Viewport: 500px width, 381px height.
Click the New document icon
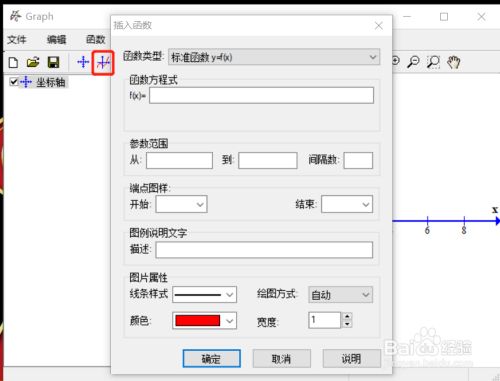pos(13,62)
